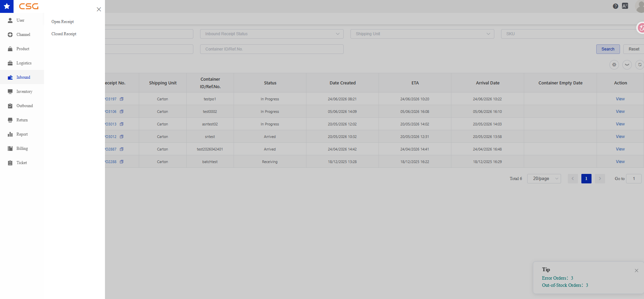The height and width of the screenshot is (299, 644).
Task: Open receipt link ending 03197
Action: pos(111,99)
